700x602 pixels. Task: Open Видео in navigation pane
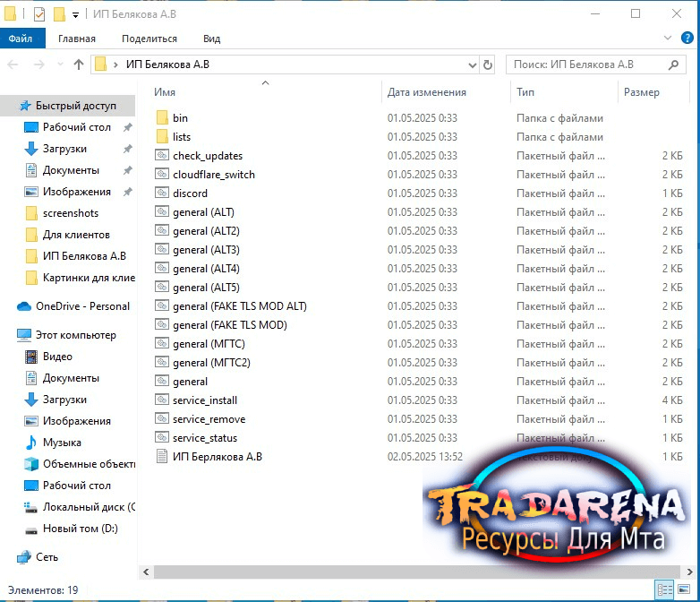(x=57, y=357)
